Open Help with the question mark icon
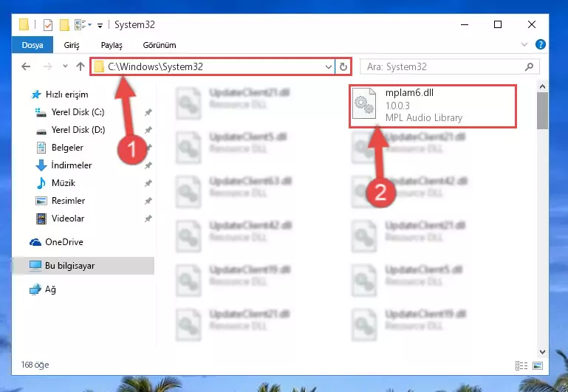 click(540, 44)
